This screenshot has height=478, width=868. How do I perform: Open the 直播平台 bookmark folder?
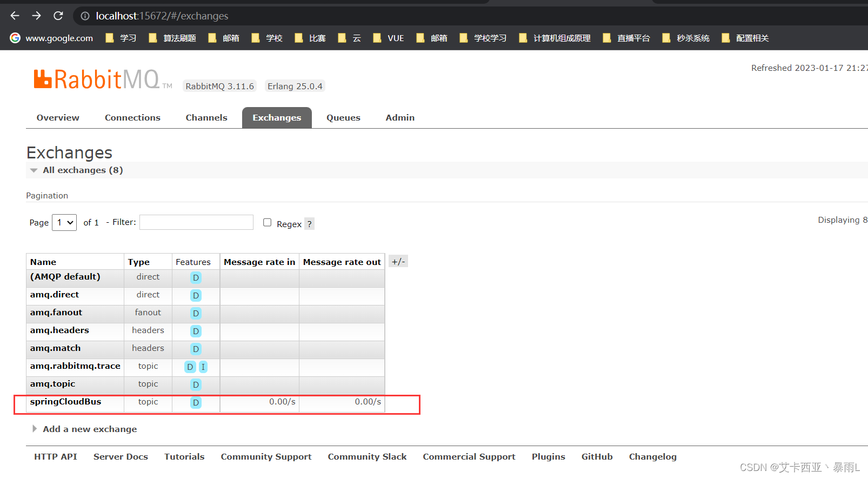point(626,38)
